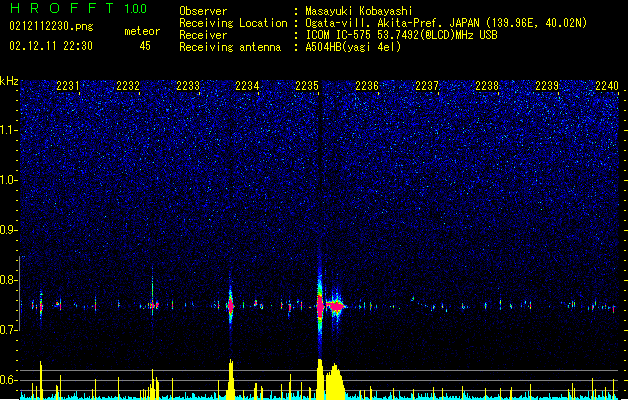The height and width of the screenshot is (400, 629).
Task: Select the file name 0212112230.png
Action: (51, 27)
